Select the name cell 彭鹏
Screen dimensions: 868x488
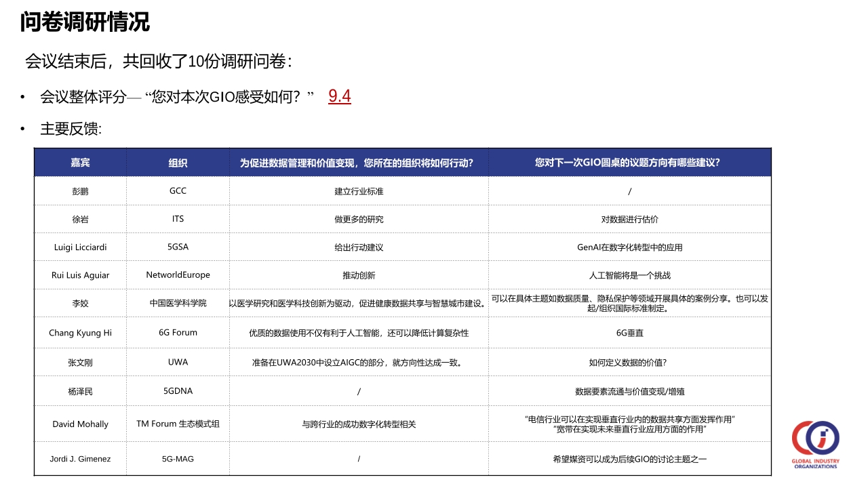[80, 191]
